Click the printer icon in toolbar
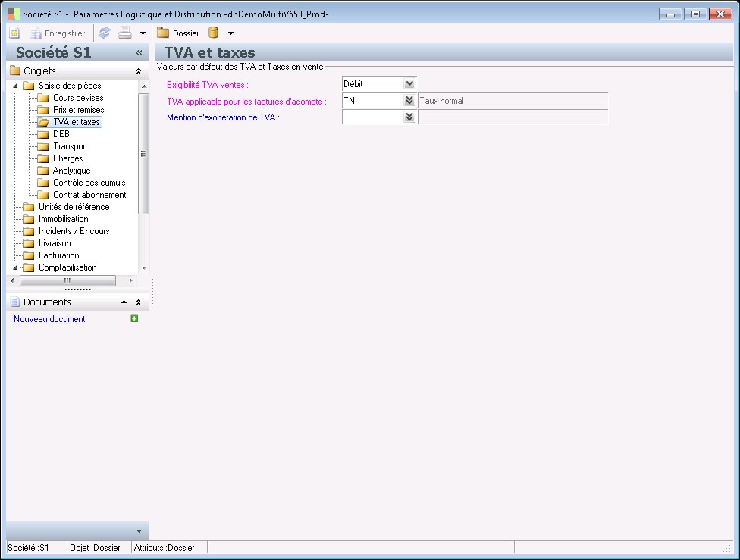The width and height of the screenshot is (740, 560). click(x=125, y=33)
